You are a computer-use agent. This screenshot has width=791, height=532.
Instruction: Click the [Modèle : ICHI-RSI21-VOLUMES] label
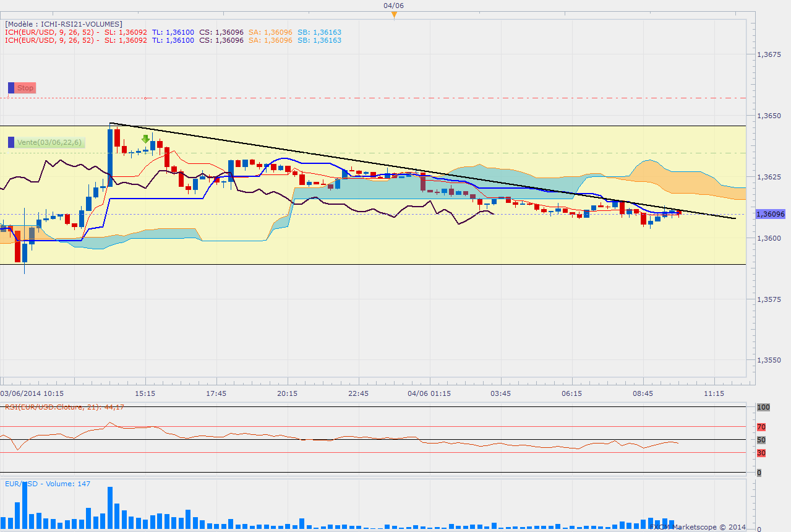pos(63,24)
